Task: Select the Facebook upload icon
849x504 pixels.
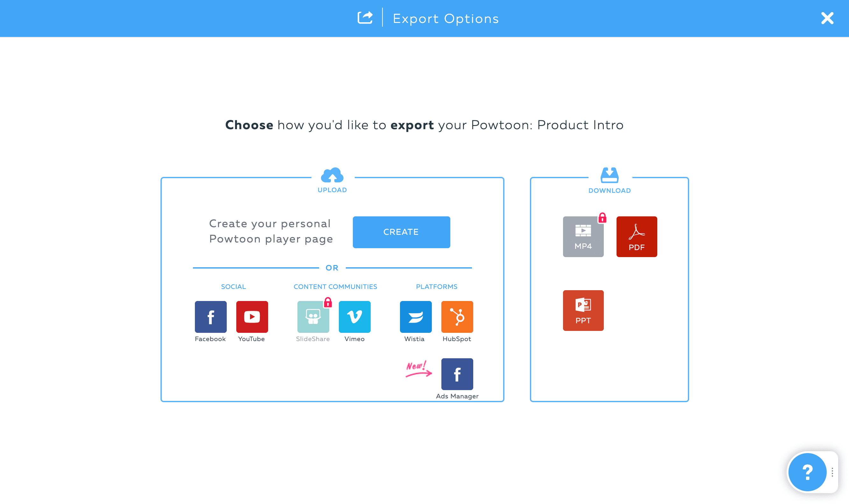Action: click(210, 316)
